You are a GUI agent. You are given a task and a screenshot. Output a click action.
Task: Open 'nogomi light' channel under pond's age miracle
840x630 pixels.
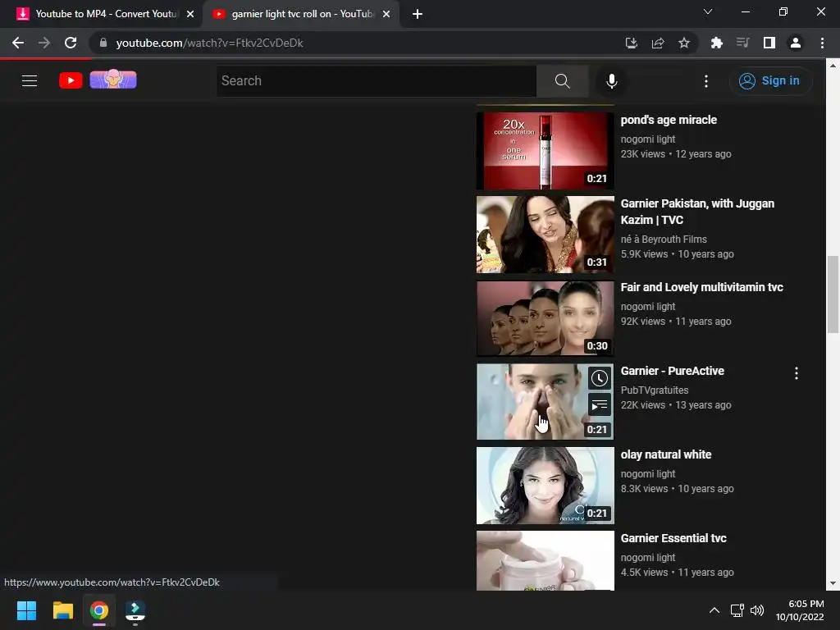(x=648, y=139)
